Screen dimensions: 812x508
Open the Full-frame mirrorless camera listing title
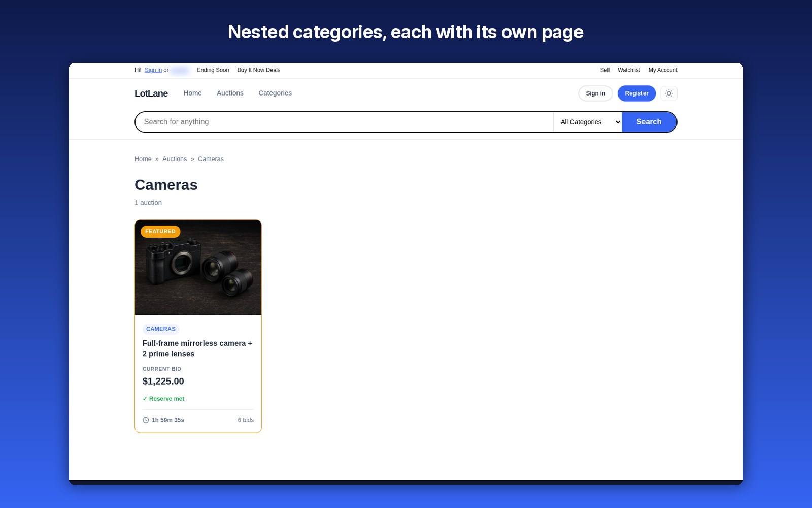(x=197, y=348)
